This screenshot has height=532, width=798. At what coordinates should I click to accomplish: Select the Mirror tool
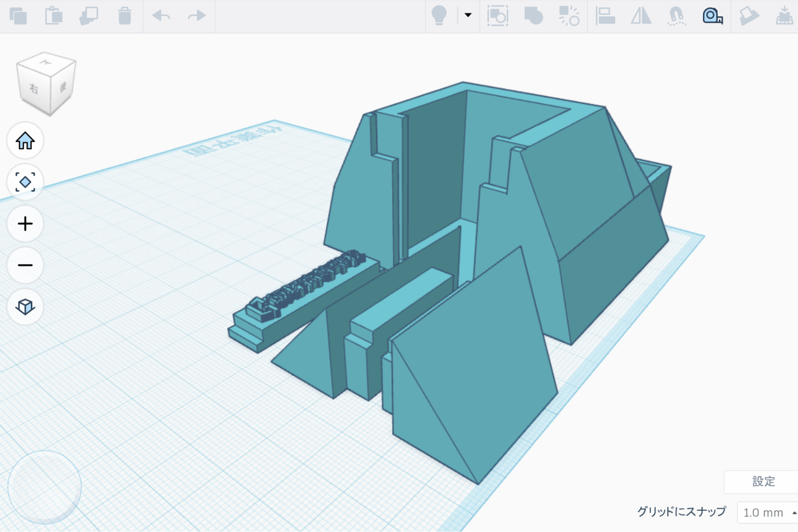coord(641,16)
